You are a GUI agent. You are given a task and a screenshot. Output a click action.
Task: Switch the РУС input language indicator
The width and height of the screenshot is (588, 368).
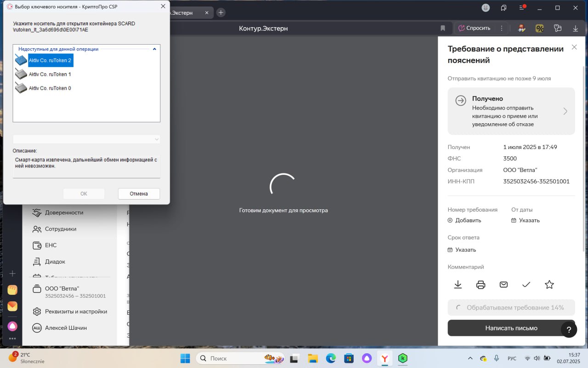point(512,358)
